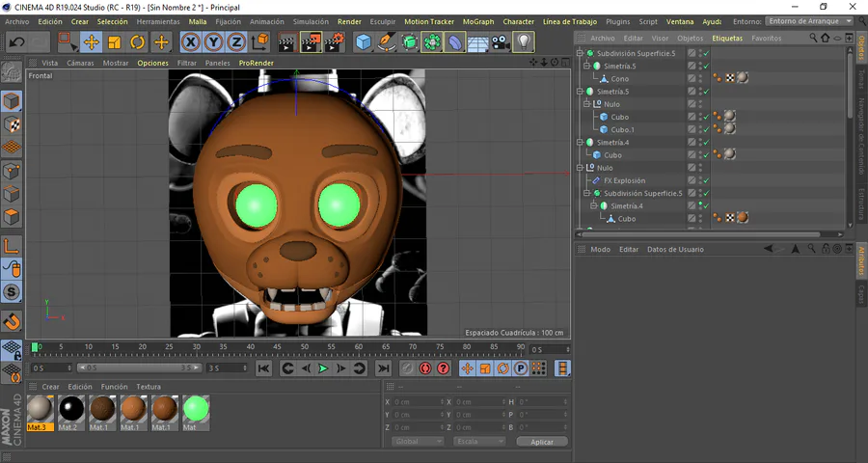Add a Floor environment object
The width and height of the screenshot is (868, 463).
coord(477,42)
